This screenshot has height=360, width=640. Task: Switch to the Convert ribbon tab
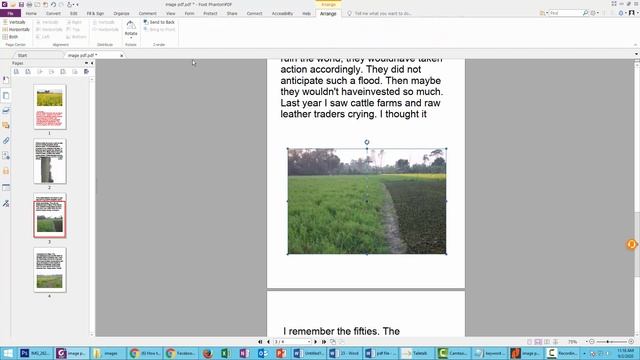pyautogui.click(x=53, y=13)
